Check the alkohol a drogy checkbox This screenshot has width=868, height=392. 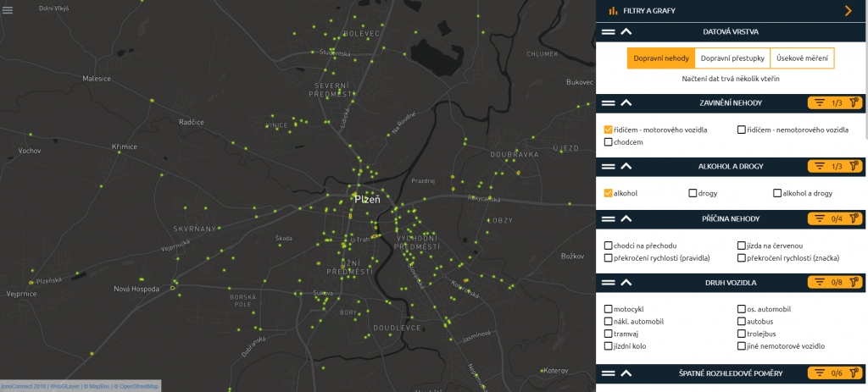coord(777,193)
